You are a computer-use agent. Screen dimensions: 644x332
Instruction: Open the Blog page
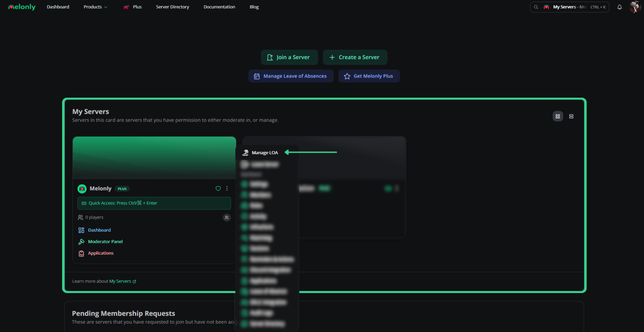[254, 7]
